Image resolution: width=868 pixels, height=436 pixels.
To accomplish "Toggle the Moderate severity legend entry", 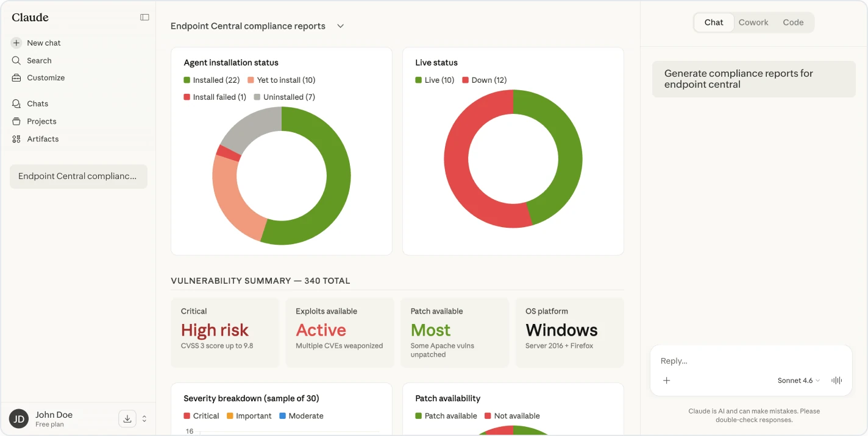I will (301, 416).
